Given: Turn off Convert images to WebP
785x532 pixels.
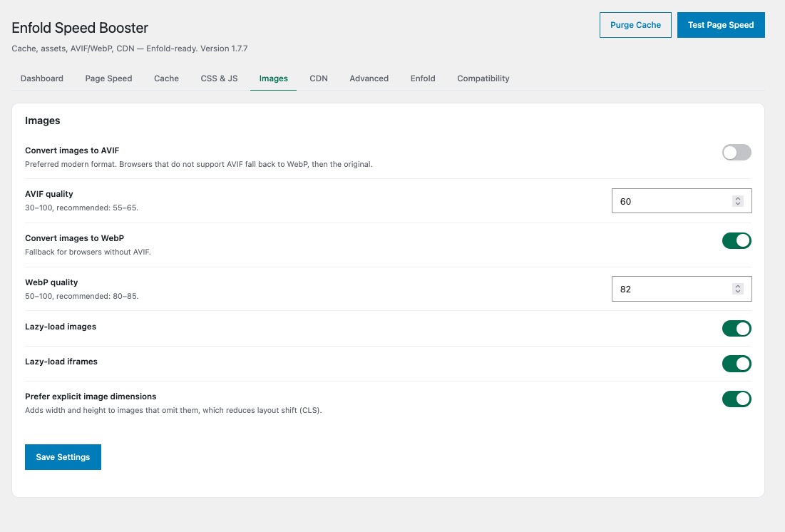Looking at the screenshot, I should tap(737, 240).
